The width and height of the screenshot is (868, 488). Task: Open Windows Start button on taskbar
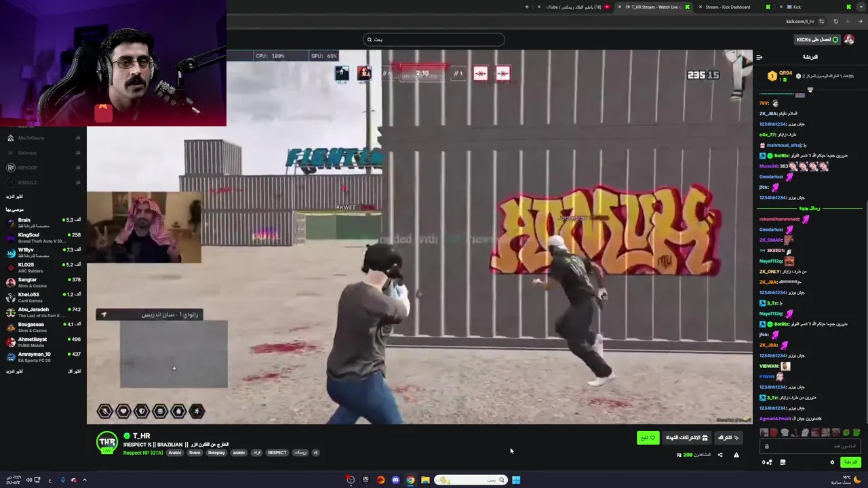516,480
